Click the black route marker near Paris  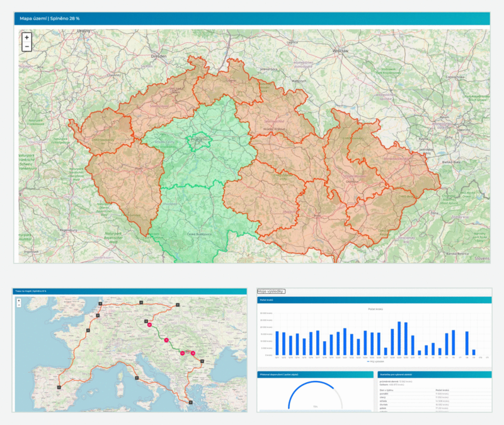pos(88,330)
